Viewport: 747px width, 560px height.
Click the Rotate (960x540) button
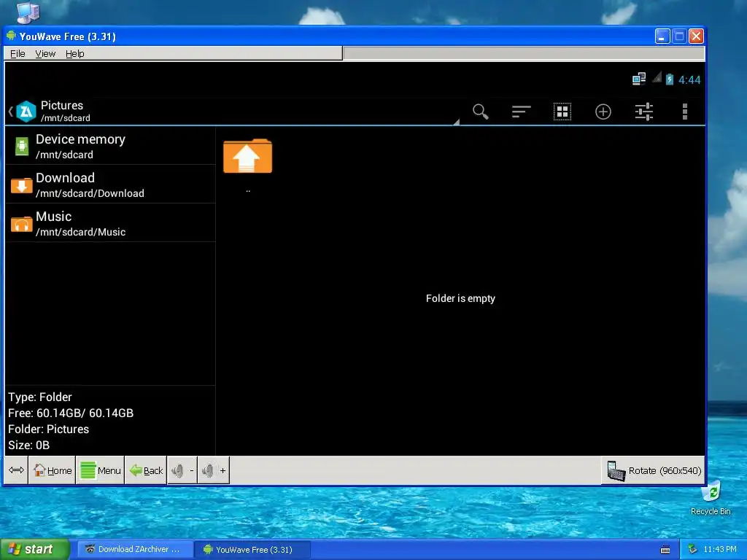coord(653,470)
